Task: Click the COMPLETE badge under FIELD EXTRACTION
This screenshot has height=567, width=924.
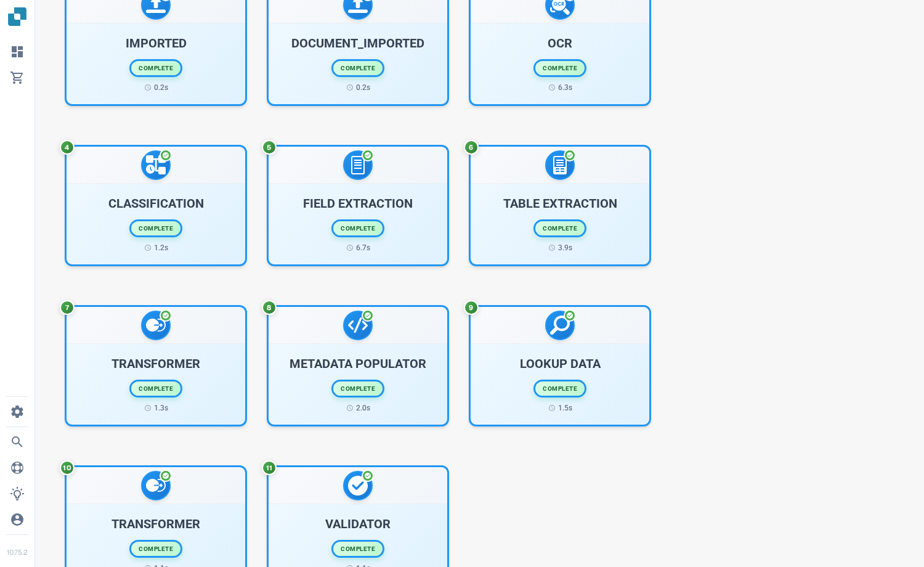Action: click(x=358, y=229)
